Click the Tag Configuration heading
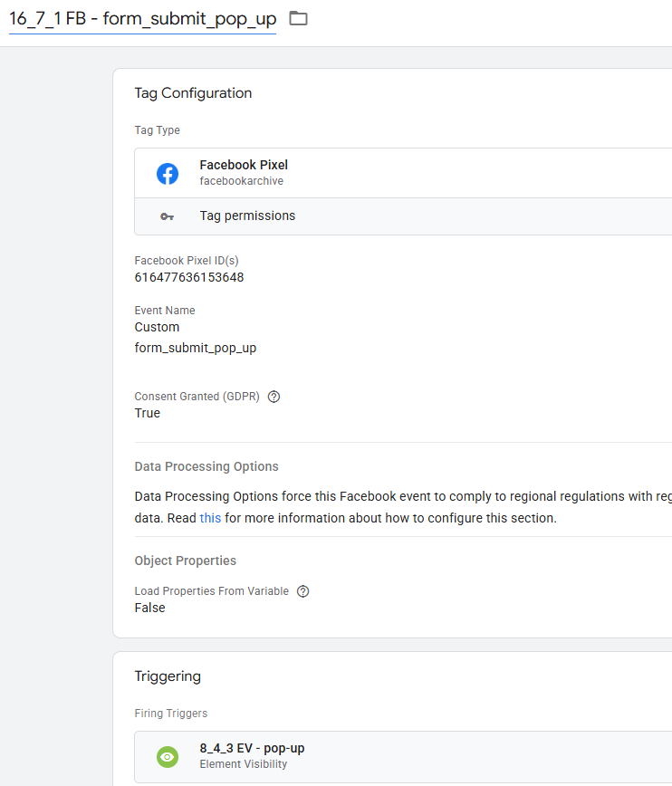672x786 pixels. pos(193,93)
